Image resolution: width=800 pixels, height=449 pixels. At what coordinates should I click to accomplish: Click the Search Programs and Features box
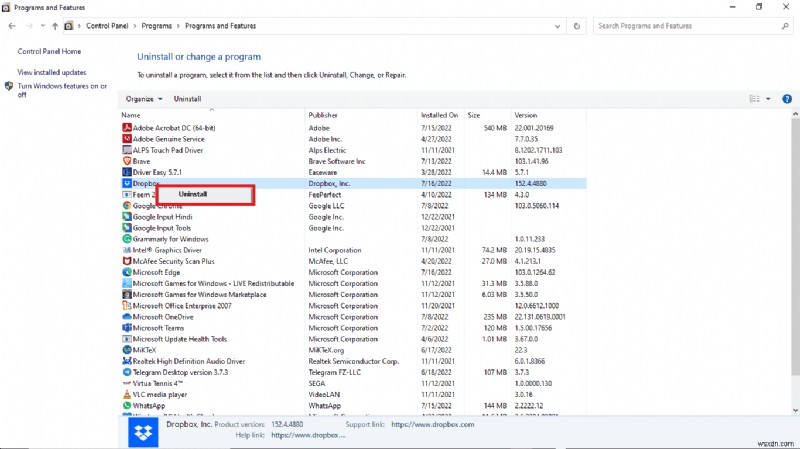(x=692, y=26)
